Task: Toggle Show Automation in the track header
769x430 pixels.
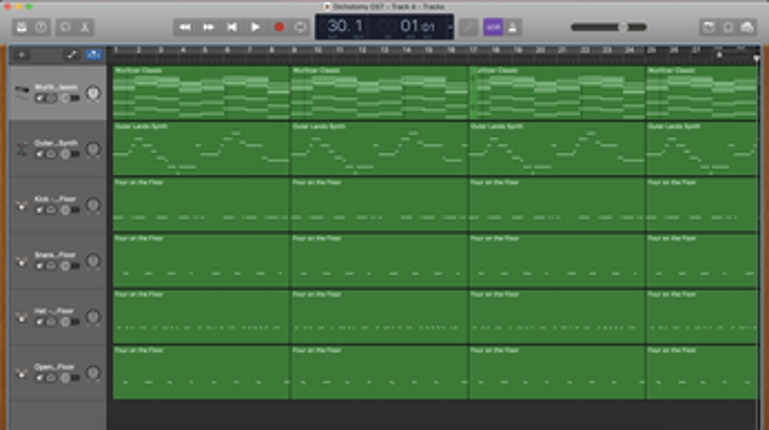Action: pos(72,55)
